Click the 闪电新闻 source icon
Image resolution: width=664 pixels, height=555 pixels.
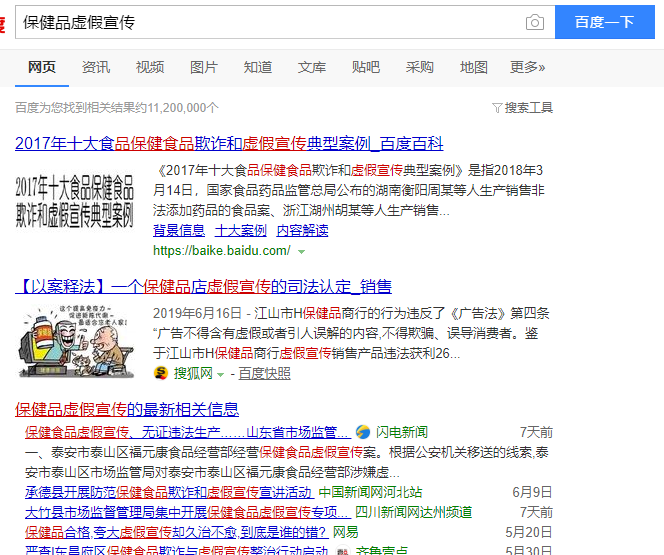click(363, 432)
